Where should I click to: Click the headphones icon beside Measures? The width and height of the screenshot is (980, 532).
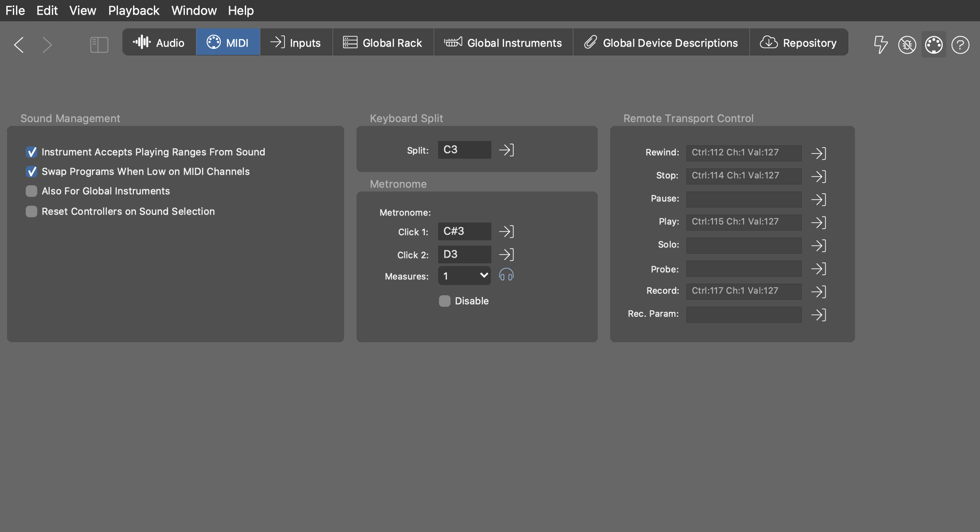506,275
